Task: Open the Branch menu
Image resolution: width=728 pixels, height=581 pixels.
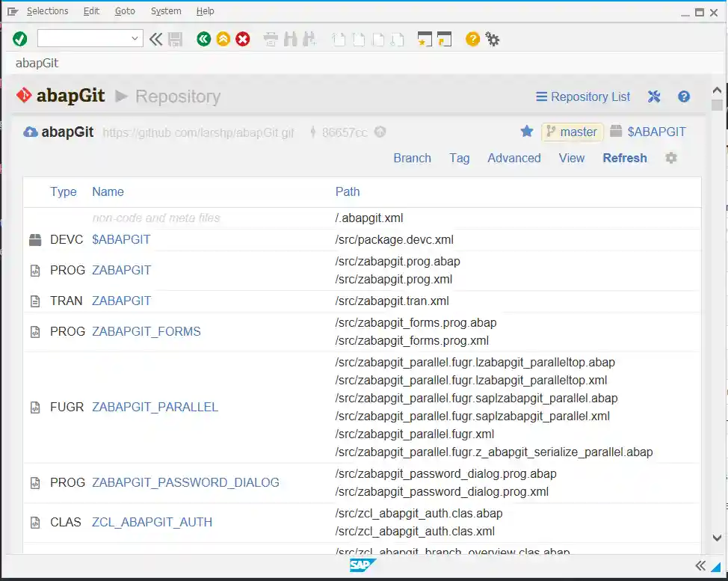Action: pyautogui.click(x=412, y=158)
